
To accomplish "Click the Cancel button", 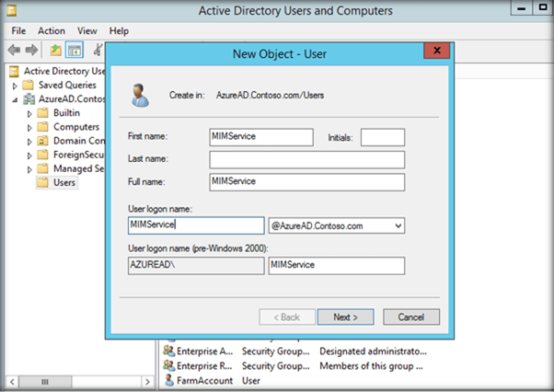I will [411, 317].
